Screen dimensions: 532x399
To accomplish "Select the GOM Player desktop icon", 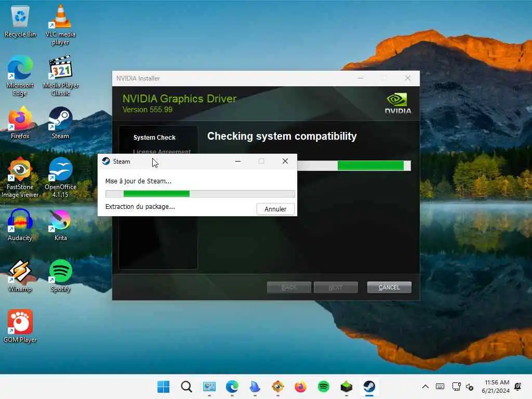I will pos(20,326).
